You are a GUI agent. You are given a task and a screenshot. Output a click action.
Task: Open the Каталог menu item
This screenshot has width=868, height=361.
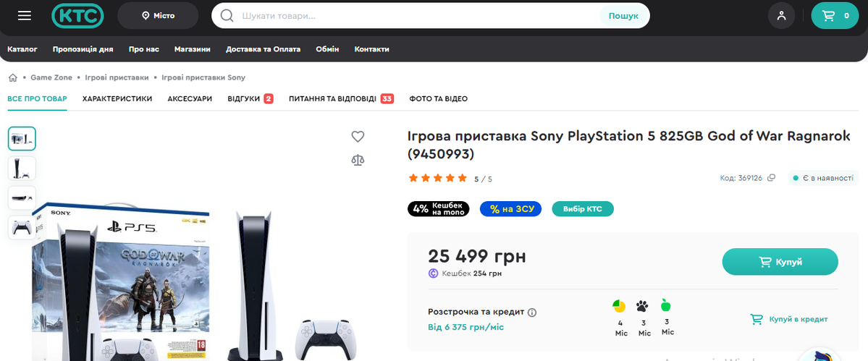point(22,49)
